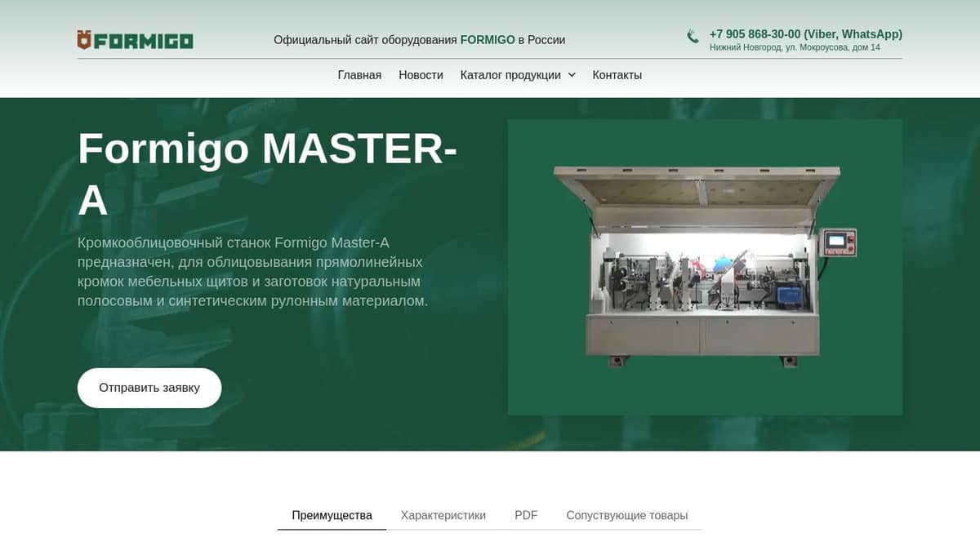Screen dimensions: 980x551
Task: Open the Новости menu item
Action: point(421,74)
